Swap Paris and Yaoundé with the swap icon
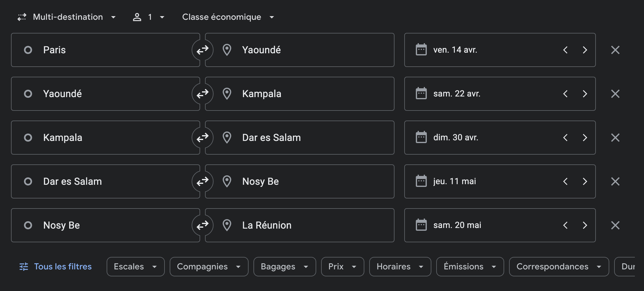 pos(203,50)
